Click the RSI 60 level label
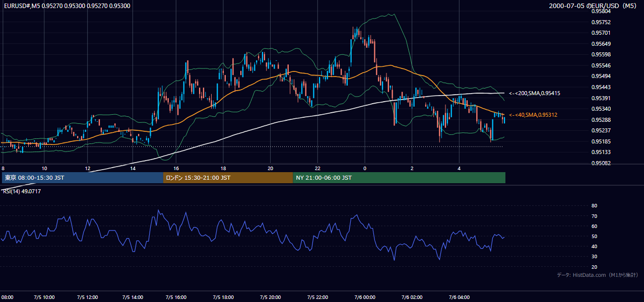Screen dimensions: 644x302 point(594,226)
